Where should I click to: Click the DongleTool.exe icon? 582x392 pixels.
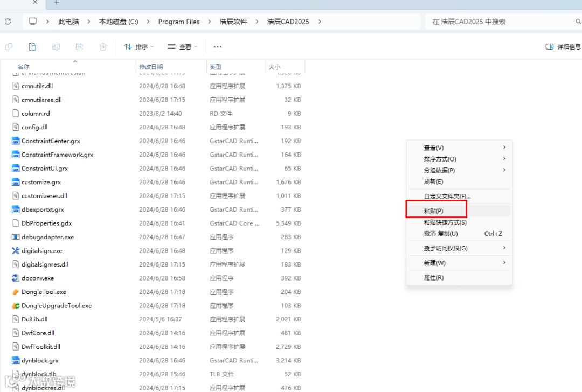click(16, 292)
